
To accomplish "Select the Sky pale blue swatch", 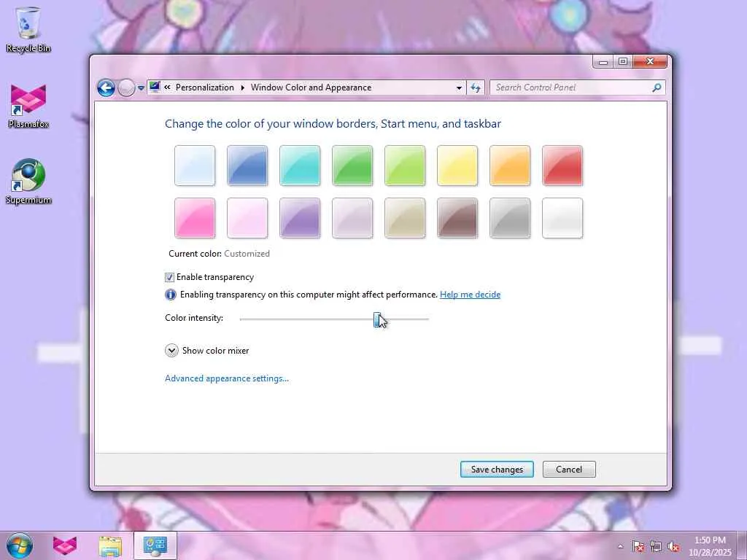I will (194, 166).
